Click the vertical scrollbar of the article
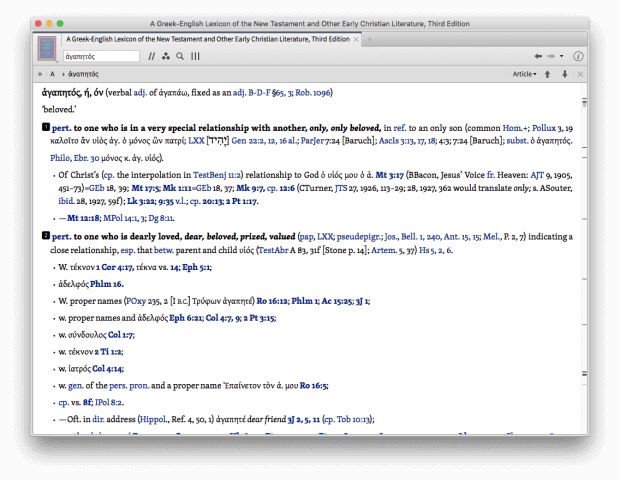This screenshot has width=620, height=480. (x=584, y=250)
